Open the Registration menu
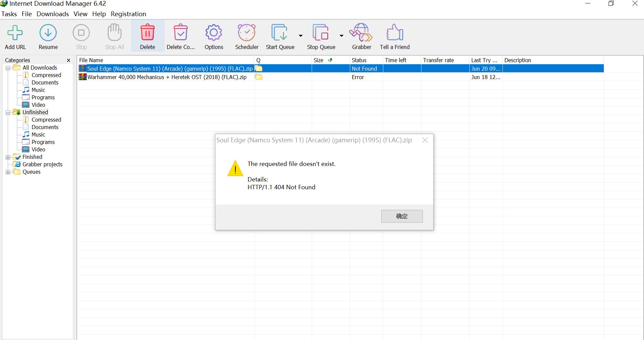This screenshot has height=340, width=644. (x=128, y=14)
